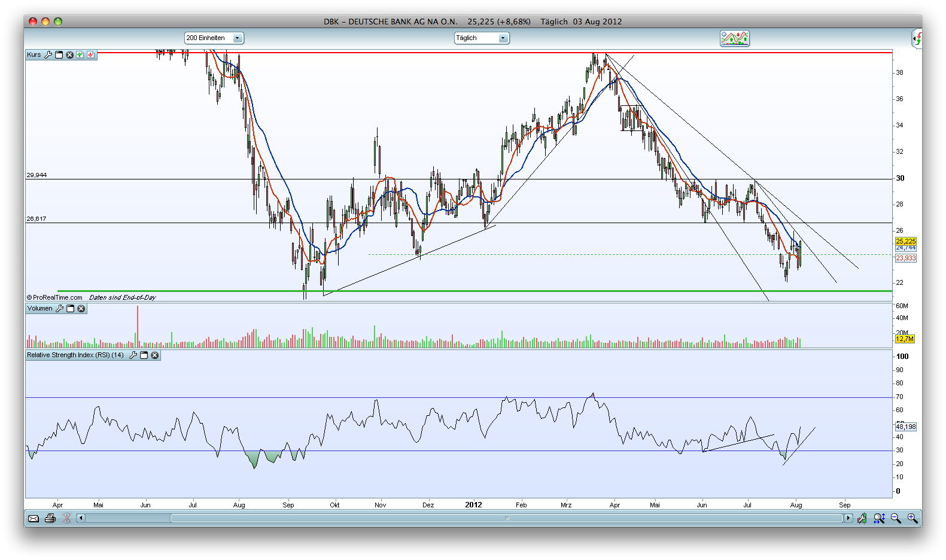The width and height of the screenshot is (946, 560).
Task: Open the Täglich timeframe dropdown
Action: [x=482, y=38]
